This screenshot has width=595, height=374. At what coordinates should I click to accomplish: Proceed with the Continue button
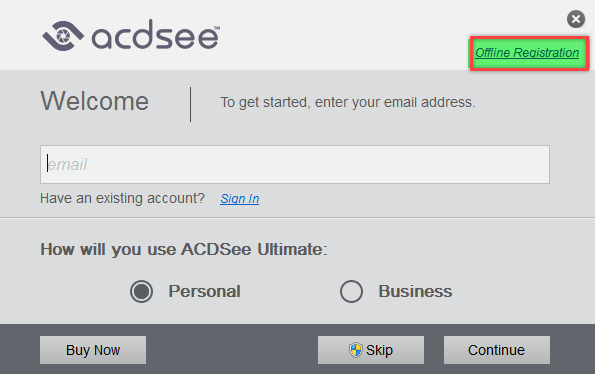[497, 350]
